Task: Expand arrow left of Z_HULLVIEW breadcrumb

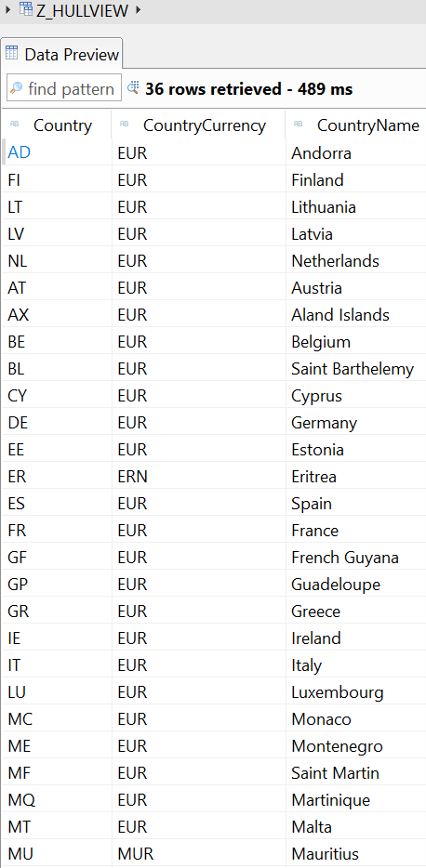Action: pos(7,9)
